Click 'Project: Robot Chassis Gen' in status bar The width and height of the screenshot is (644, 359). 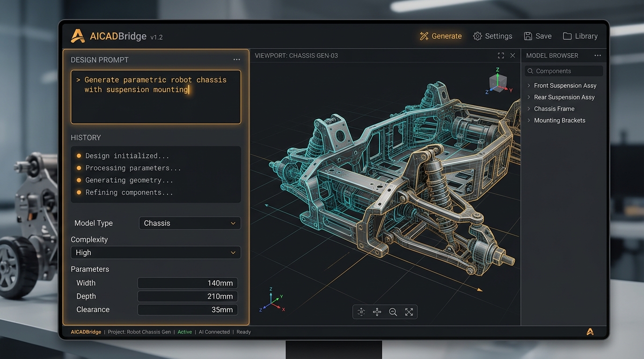tap(139, 332)
